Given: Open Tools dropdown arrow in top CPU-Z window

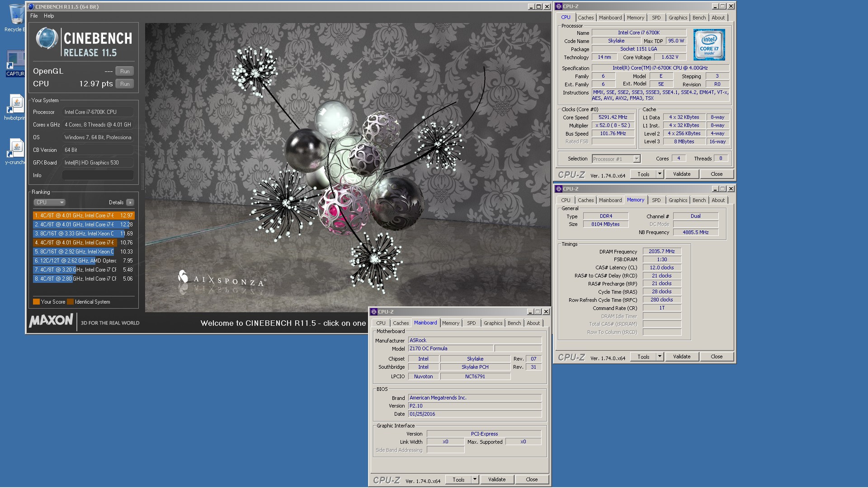Looking at the screenshot, I should pos(660,174).
